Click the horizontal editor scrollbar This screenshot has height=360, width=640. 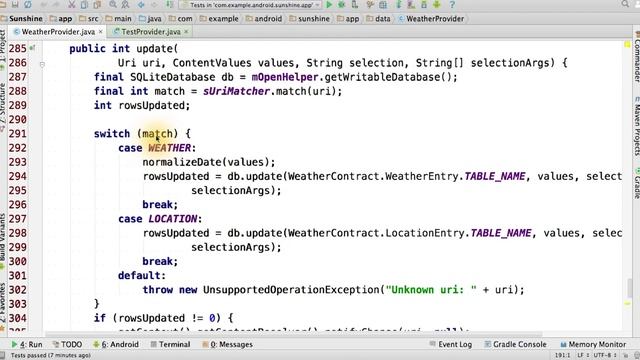coord(294,334)
